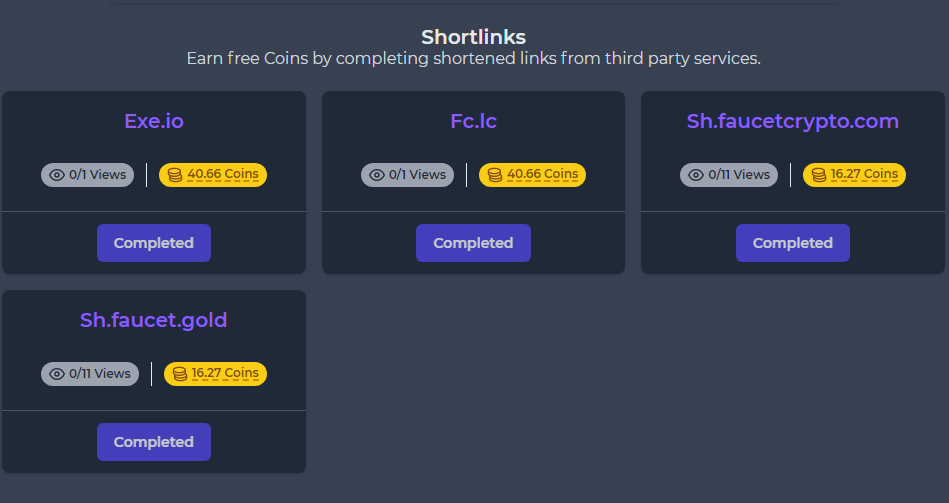
Task: Click Completed button under Exe.io
Action: click(154, 243)
